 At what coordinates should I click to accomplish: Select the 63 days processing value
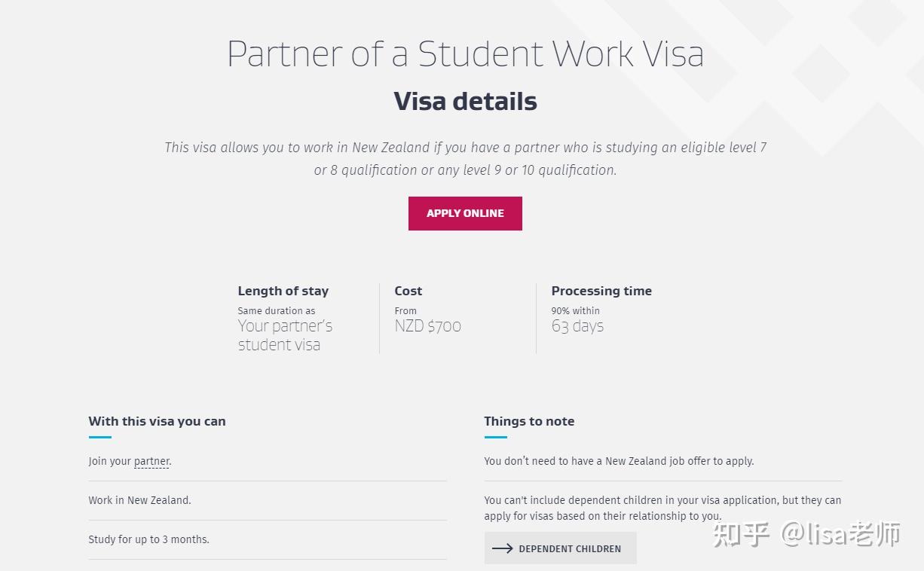coord(577,326)
